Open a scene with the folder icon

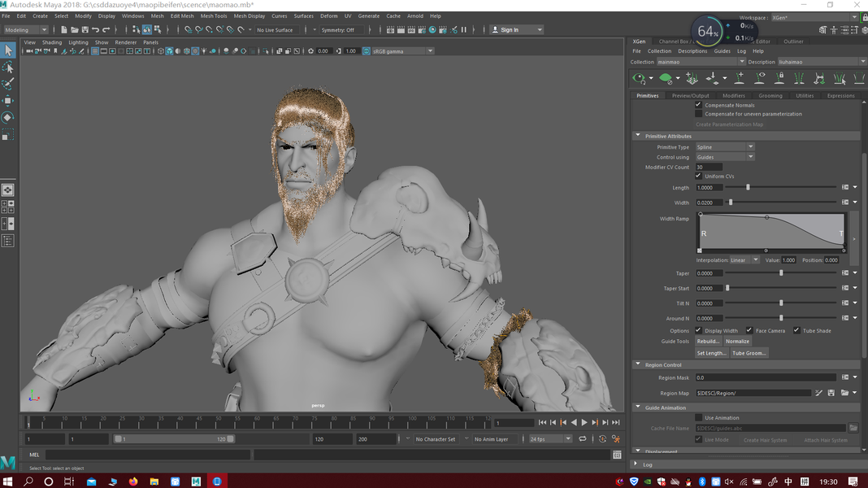[x=75, y=30]
